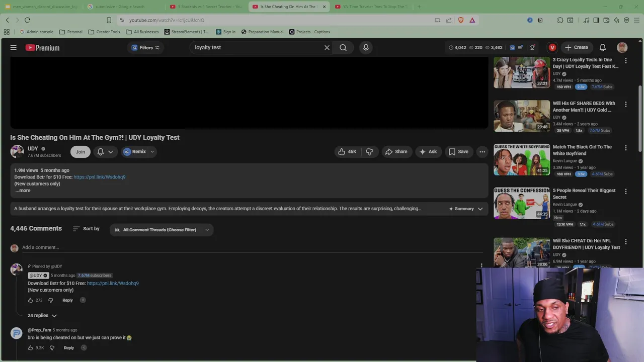The width and height of the screenshot is (644, 362).
Task: Dislike the video with thumbs down
Action: coord(369,151)
